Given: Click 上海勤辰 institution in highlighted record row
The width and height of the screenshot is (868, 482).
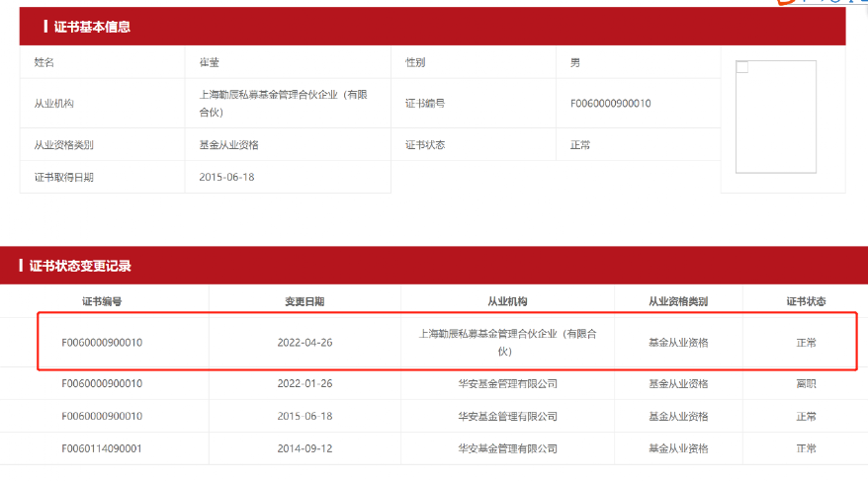Looking at the screenshot, I should point(507,343).
